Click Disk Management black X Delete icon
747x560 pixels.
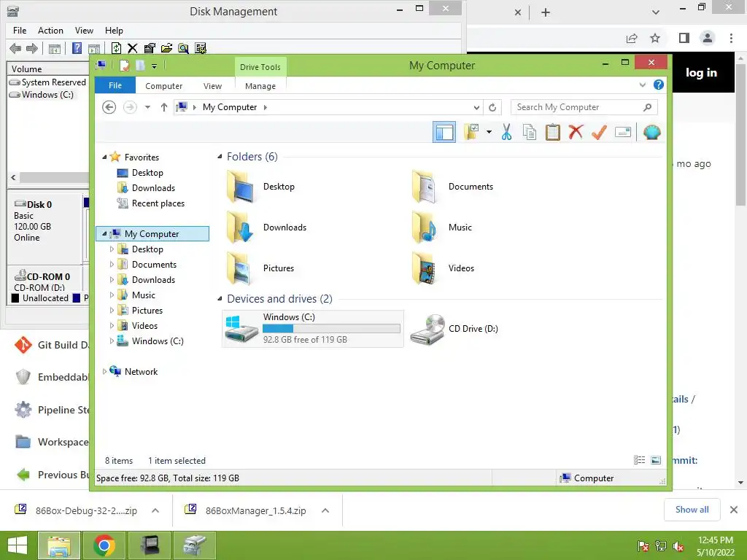click(x=133, y=48)
